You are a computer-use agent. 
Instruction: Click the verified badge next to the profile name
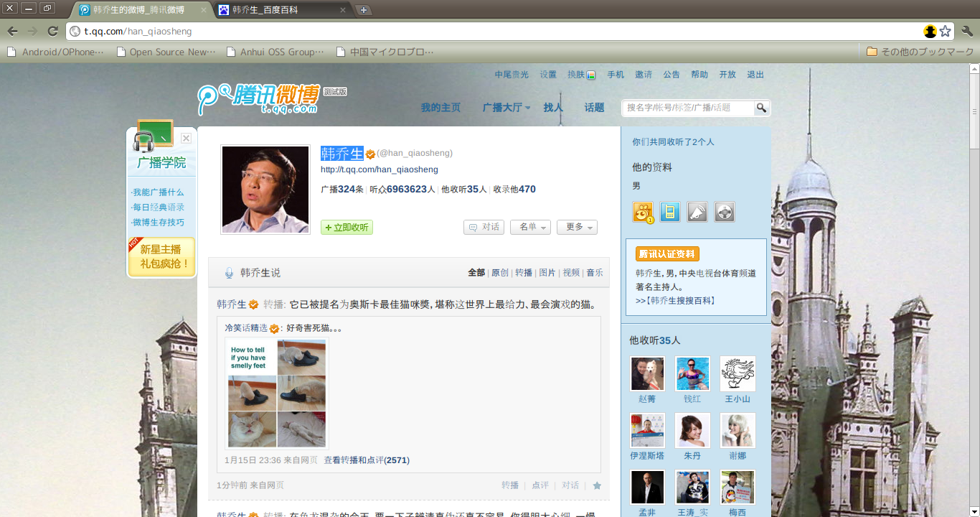click(370, 154)
